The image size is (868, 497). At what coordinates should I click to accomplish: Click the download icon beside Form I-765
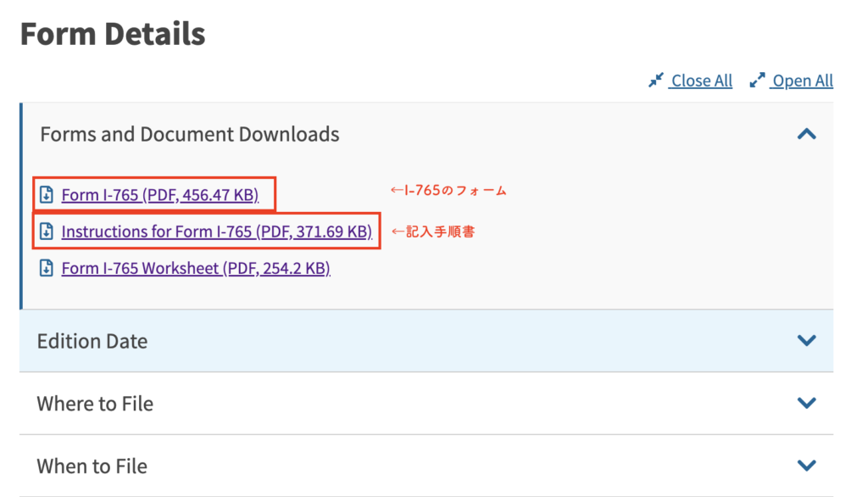click(47, 194)
